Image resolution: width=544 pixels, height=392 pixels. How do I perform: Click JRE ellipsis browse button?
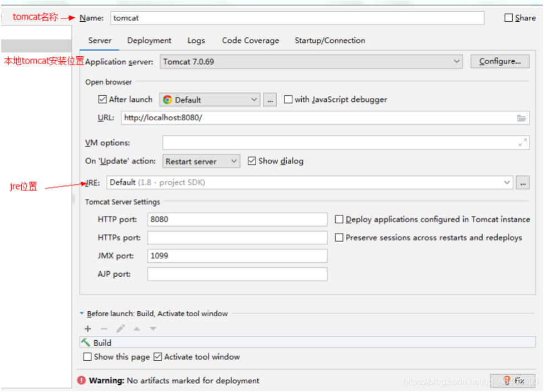click(x=523, y=183)
